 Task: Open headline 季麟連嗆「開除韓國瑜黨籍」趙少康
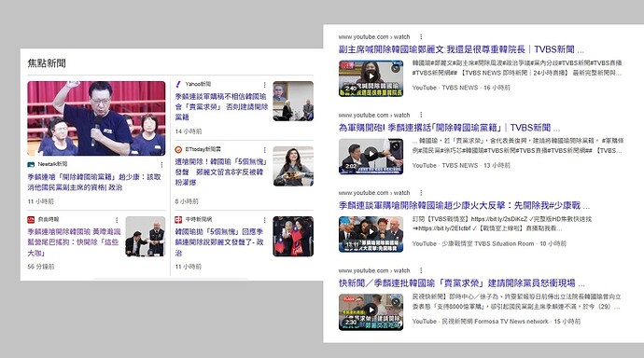94,182
